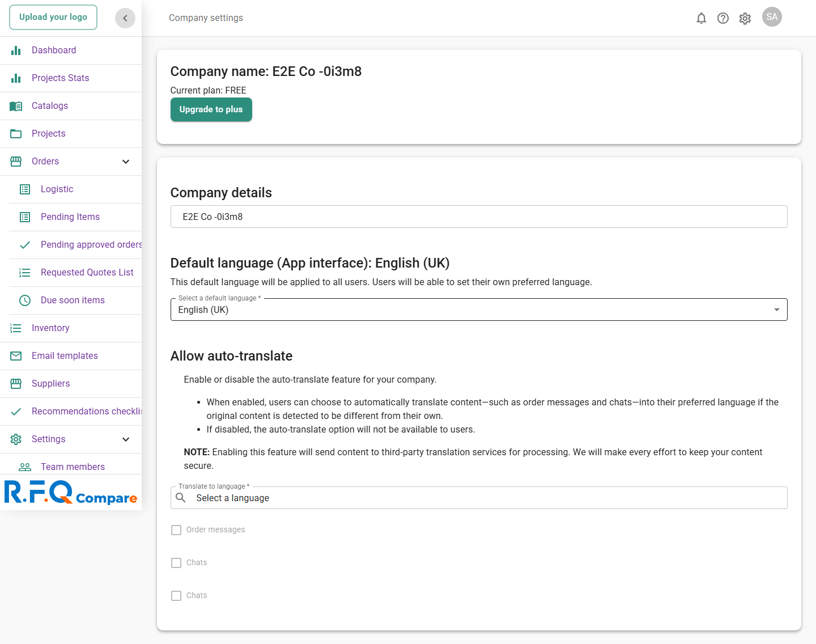Open Pending approved orders
Screen dimensions: 816x644
91,245
